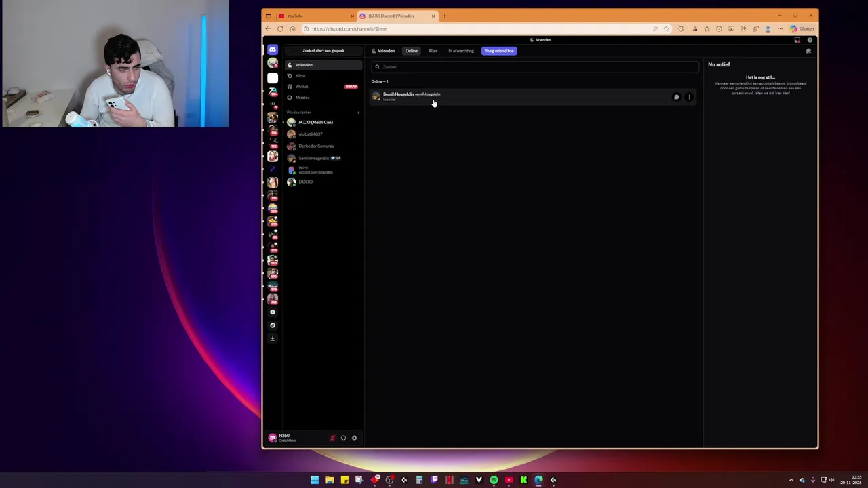Click new group DM icon below help
This screenshot has width=868, height=488.
pos(808,52)
